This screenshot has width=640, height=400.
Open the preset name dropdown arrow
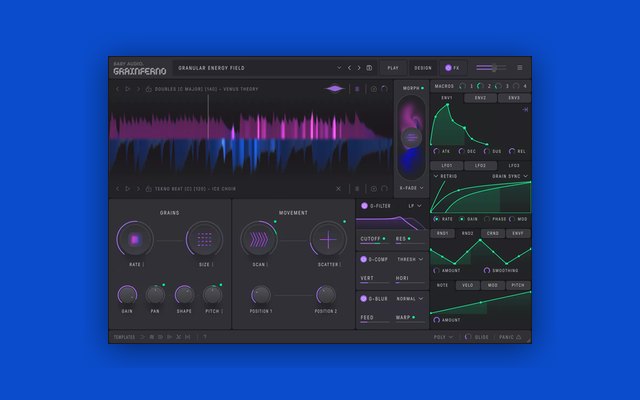point(339,68)
